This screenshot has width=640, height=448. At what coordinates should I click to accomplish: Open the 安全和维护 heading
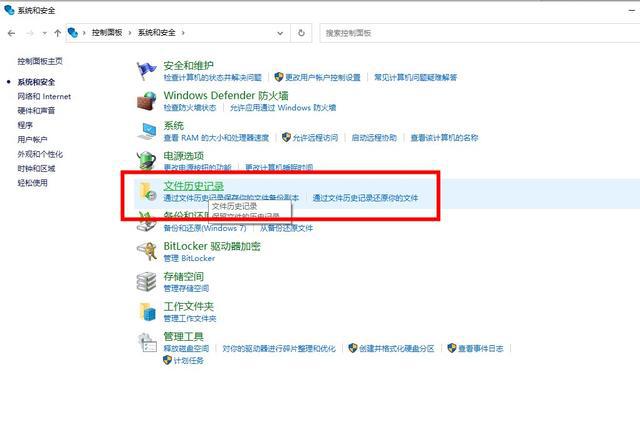coord(189,65)
